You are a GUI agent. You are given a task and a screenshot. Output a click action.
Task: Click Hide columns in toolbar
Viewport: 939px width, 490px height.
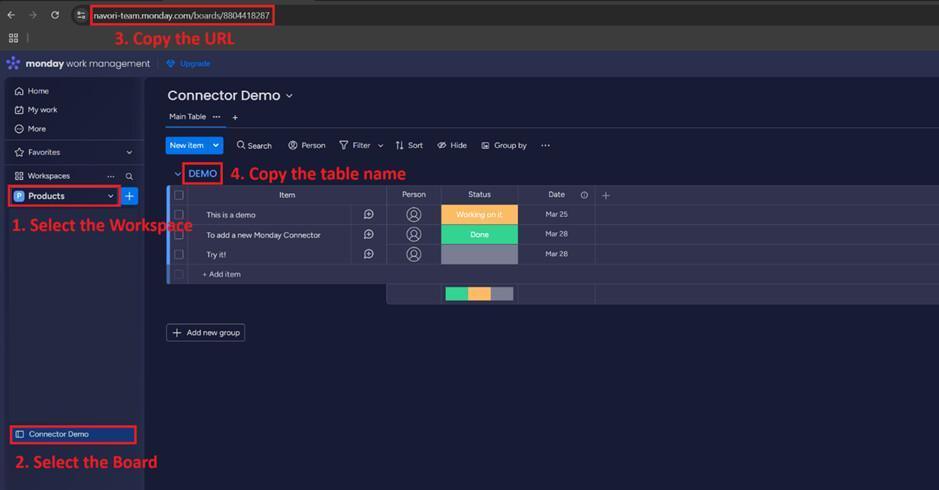click(452, 146)
